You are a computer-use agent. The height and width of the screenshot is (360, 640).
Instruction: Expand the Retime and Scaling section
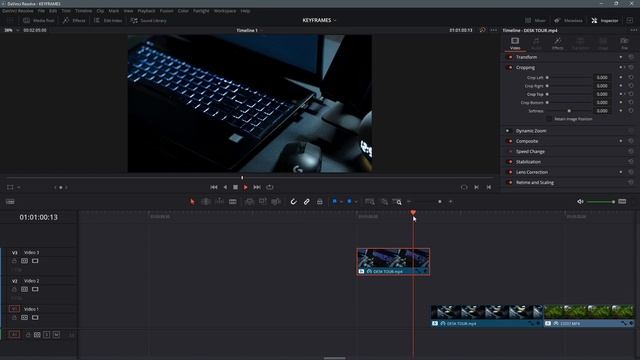(535, 182)
